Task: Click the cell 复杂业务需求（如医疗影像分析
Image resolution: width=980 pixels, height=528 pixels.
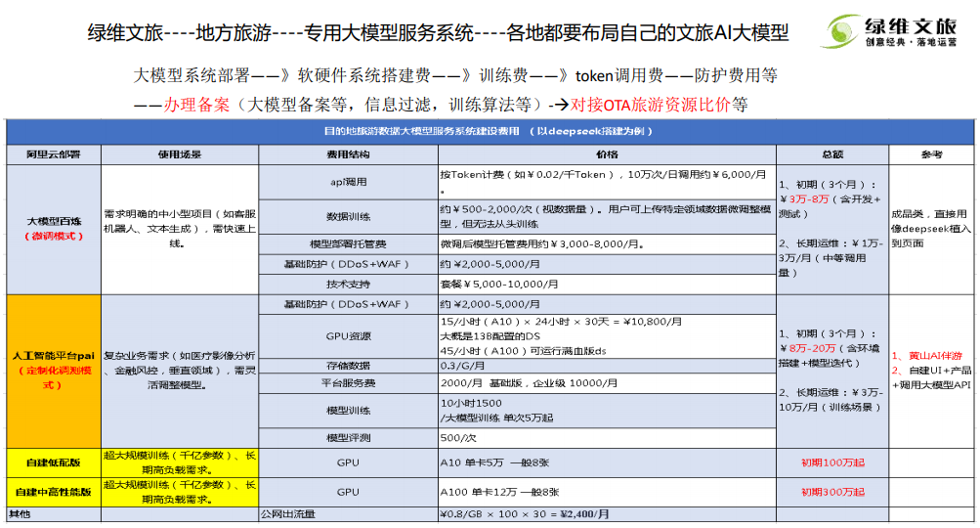Action: (x=180, y=371)
